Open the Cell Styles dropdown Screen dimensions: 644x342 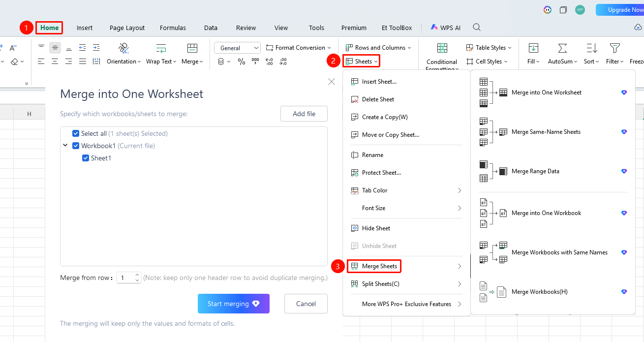point(487,62)
